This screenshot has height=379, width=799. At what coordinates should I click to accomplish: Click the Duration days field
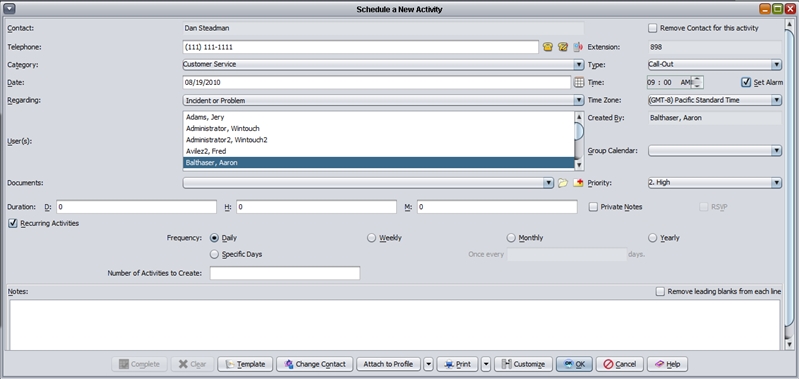pos(136,207)
